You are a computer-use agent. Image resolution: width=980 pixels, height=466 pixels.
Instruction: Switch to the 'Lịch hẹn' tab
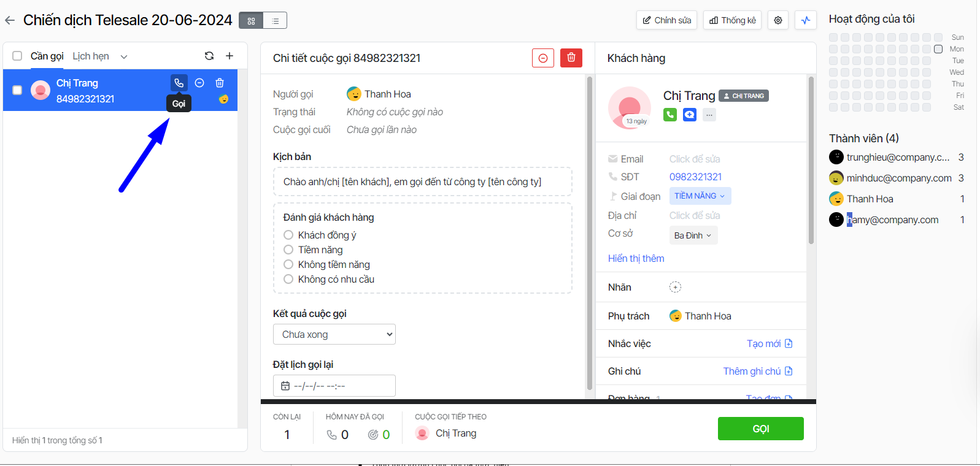pyautogui.click(x=91, y=56)
